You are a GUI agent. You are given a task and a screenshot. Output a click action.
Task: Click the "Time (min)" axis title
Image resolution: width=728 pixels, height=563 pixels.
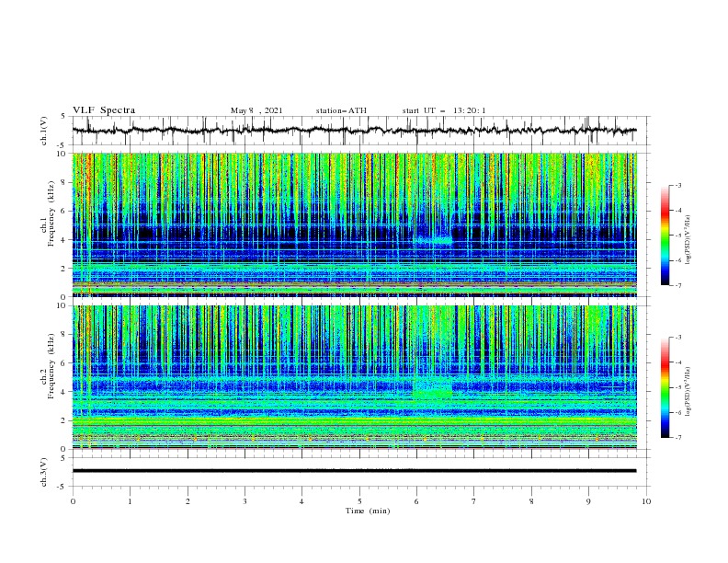368,511
